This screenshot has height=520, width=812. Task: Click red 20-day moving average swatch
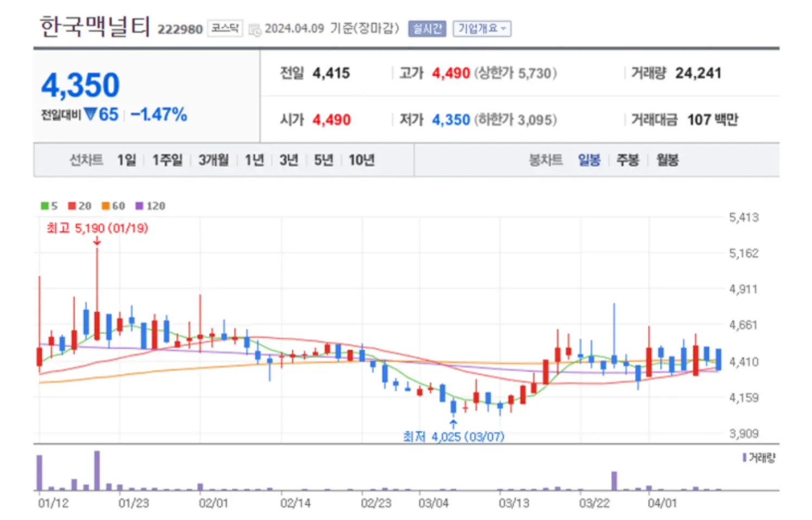pos(72,206)
